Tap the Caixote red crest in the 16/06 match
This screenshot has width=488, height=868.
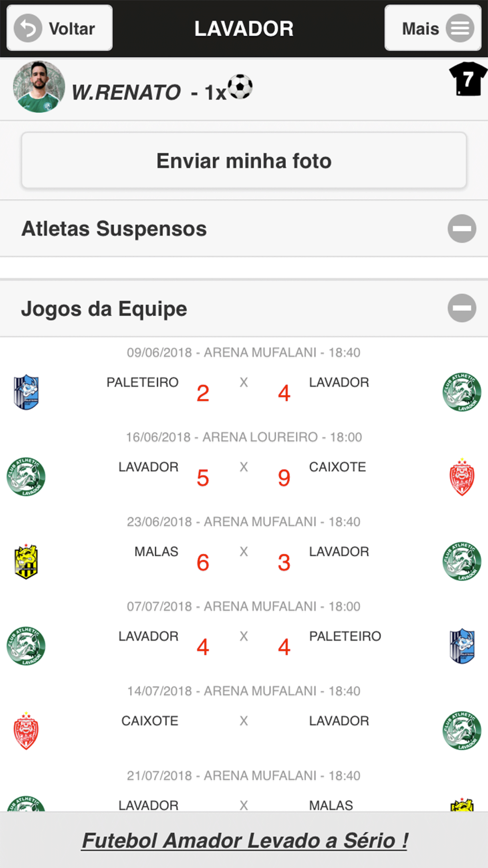[x=462, y=477]
